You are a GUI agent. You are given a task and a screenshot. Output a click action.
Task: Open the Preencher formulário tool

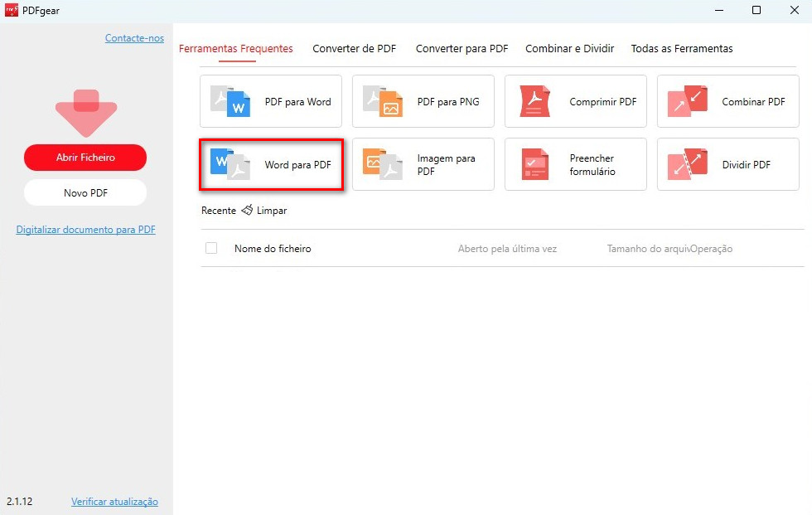(x=575, y=164)
